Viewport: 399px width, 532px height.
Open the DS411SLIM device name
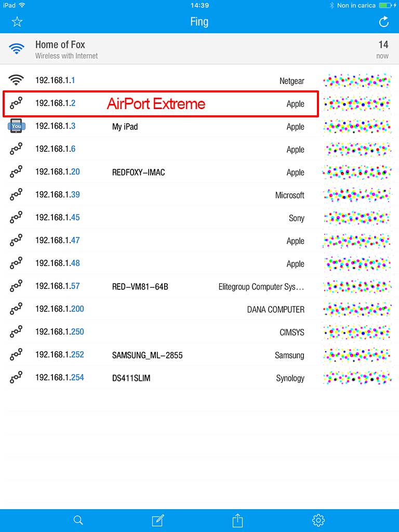click(131, 378)
